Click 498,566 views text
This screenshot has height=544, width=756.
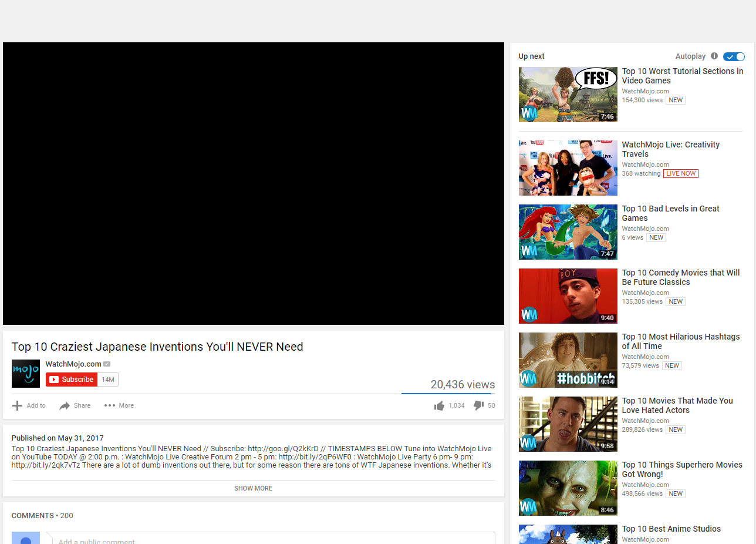click(x=642, y=493)
